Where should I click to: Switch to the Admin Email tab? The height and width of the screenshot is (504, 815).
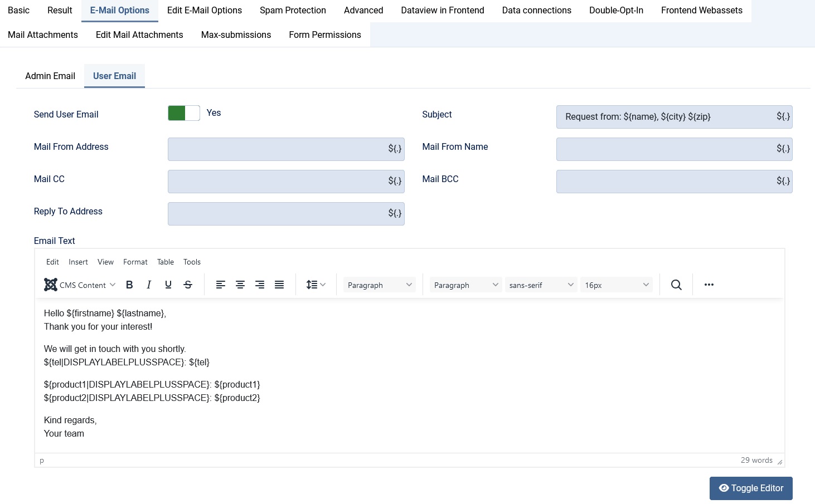coord(50,76)
